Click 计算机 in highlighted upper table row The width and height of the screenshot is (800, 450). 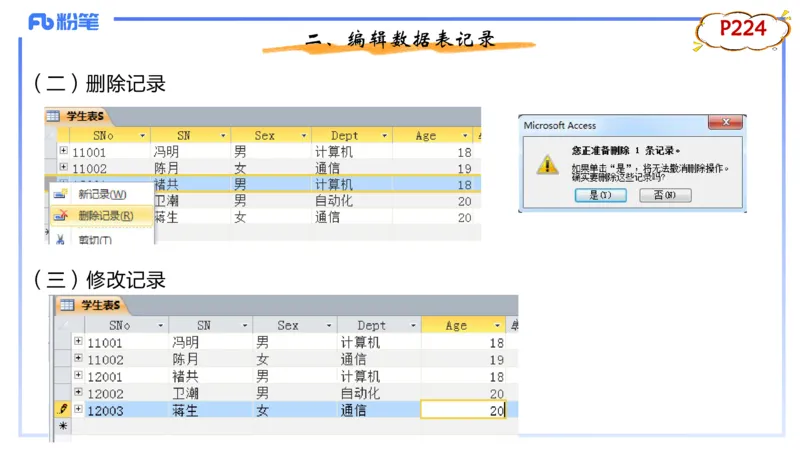tap(334, 184)
